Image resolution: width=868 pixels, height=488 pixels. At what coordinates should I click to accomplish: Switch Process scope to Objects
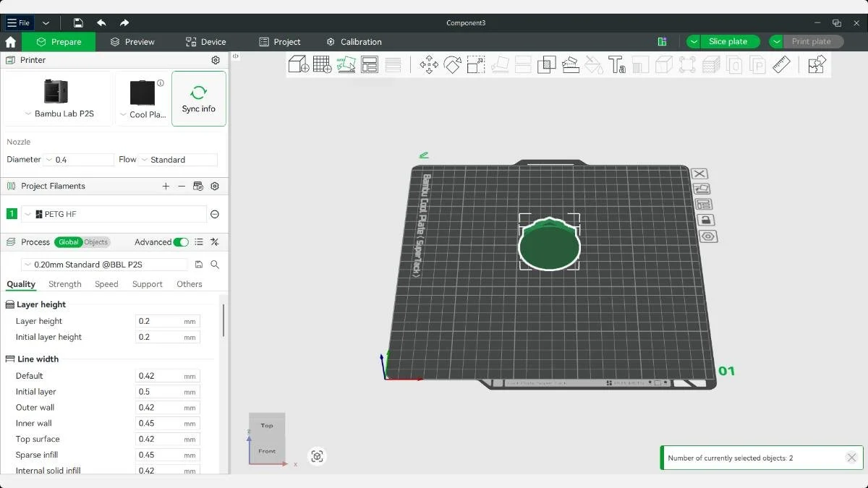(x=95, y=242)
